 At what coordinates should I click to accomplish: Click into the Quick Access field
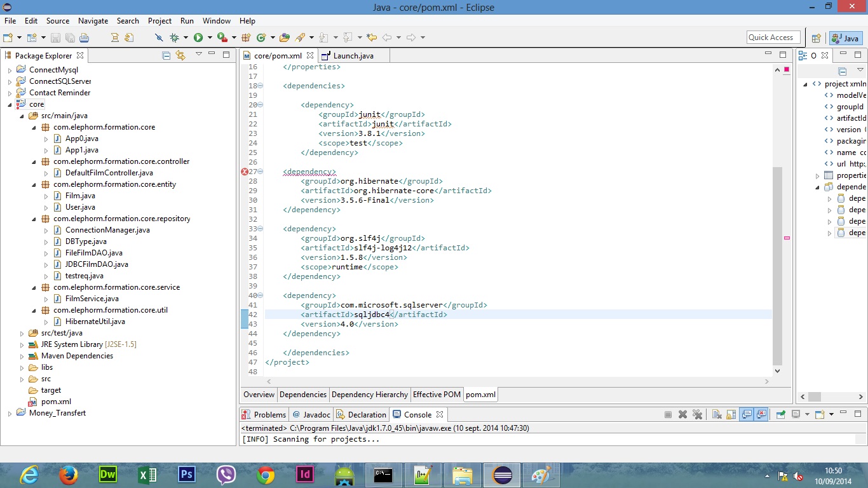pos(773,37)
